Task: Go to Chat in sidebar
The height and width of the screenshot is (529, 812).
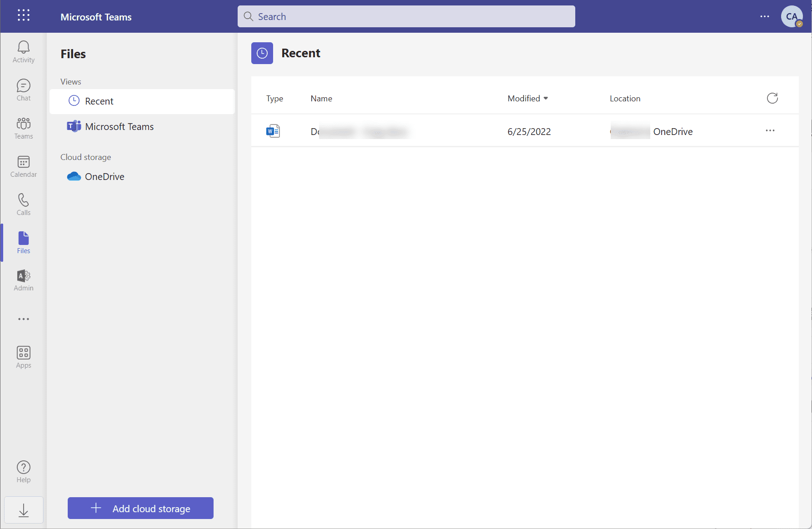Action: point(24,90)
